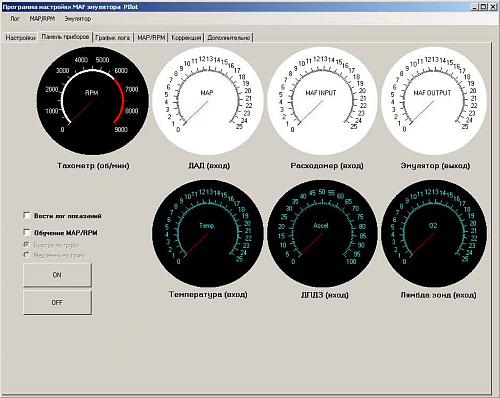500x398 pixels.
Task: Click the Accel throttle gauge dial
Action: [322, 233]
